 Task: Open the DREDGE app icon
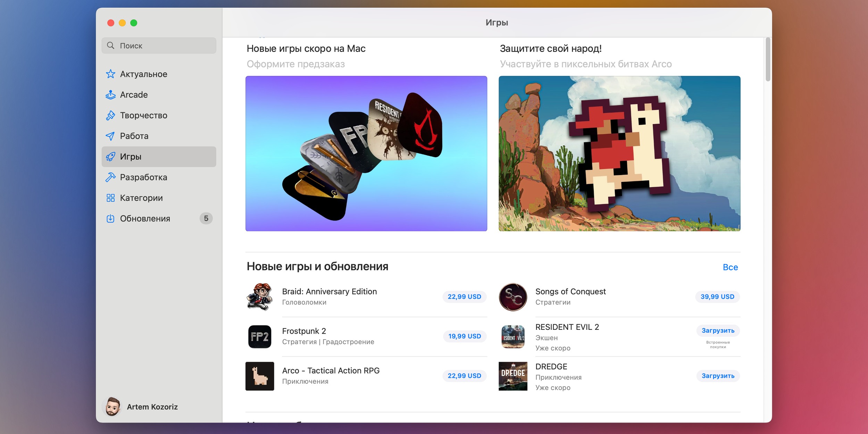point(513,376)
